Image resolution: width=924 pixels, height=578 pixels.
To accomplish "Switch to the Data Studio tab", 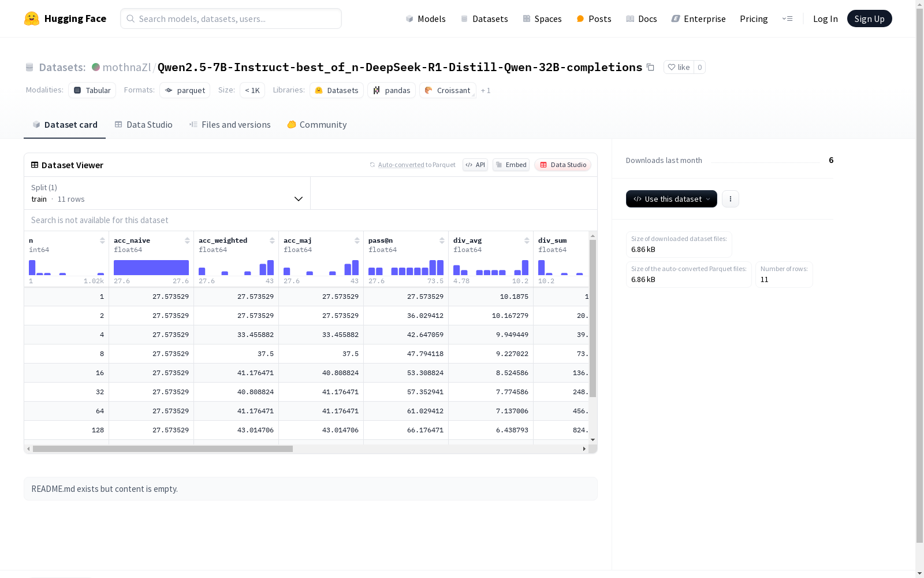I will [143, 125].
